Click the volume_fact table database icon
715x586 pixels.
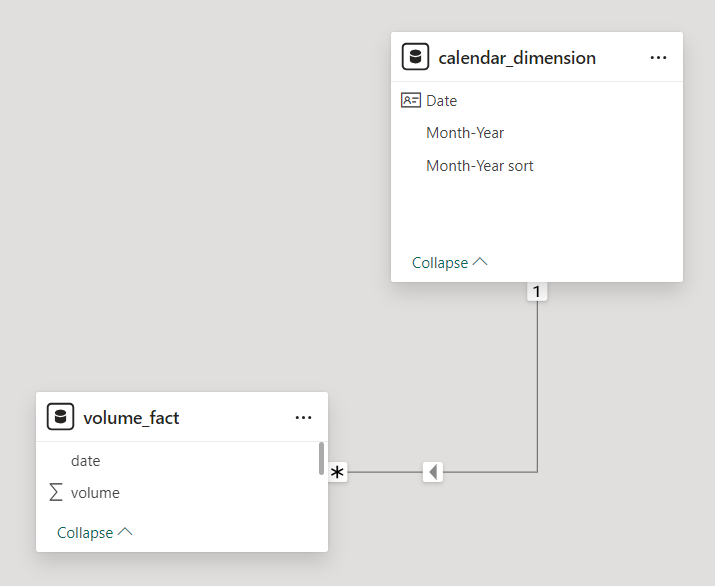60,416
